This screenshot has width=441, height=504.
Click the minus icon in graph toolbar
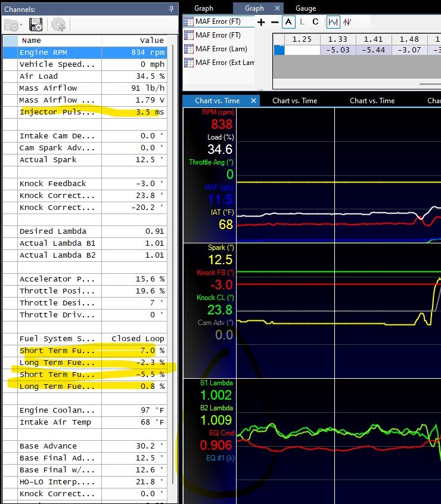pos(275,22)
